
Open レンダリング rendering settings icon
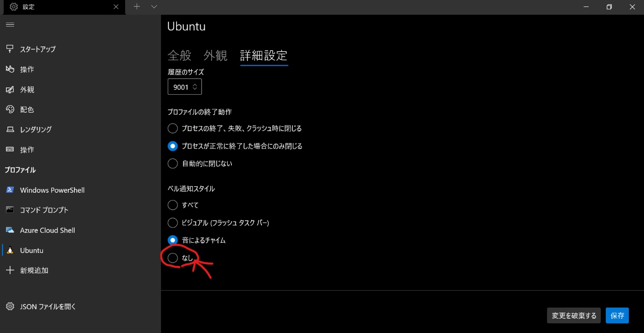(10, 129)
